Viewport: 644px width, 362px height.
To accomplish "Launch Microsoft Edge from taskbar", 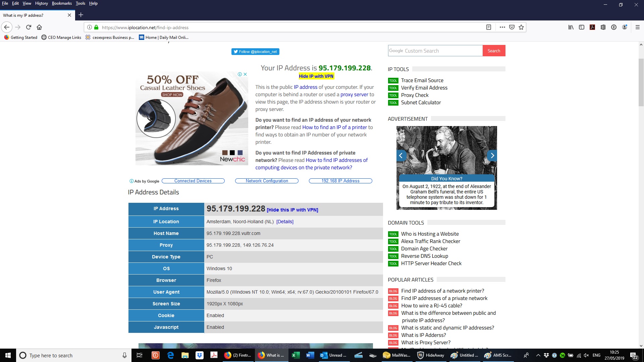I will coord(170,355).
